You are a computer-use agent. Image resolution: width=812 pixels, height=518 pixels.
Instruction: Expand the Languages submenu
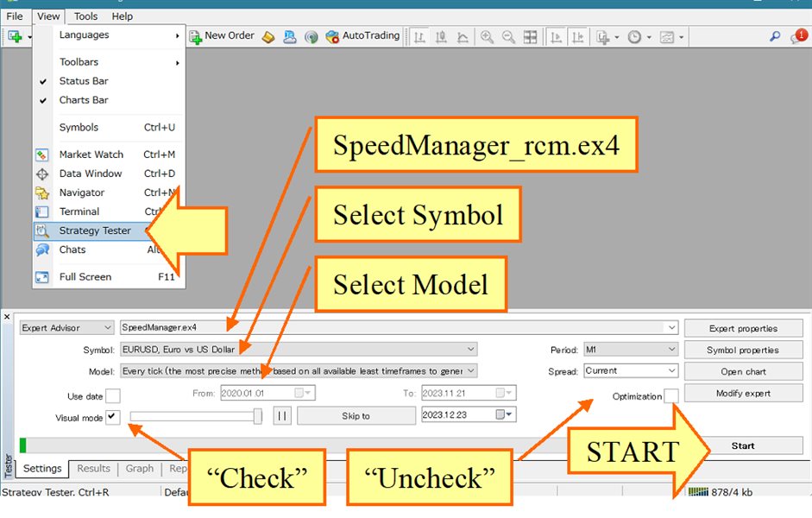[x=110, y=35]
